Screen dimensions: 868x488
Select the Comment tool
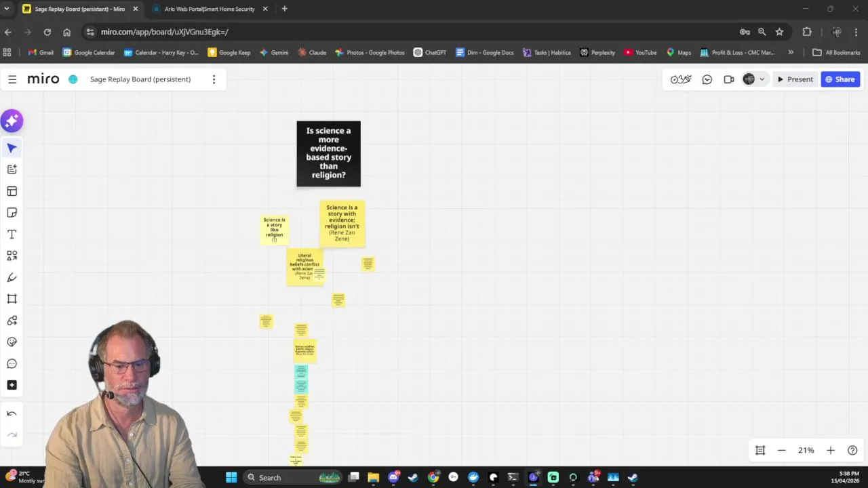[x=12, y=364]
